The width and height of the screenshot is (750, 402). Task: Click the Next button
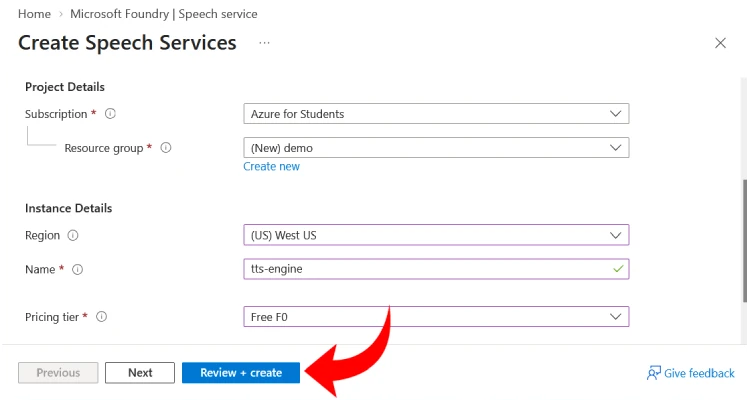click(140, 373)
